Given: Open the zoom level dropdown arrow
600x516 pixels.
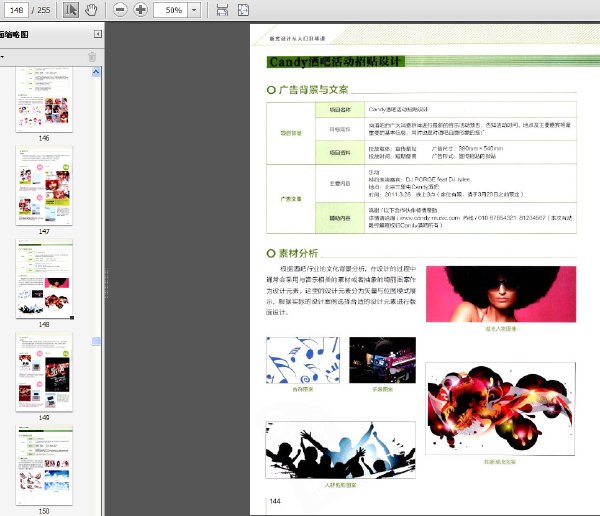Looking at the screenshot, I should (194, 10).
